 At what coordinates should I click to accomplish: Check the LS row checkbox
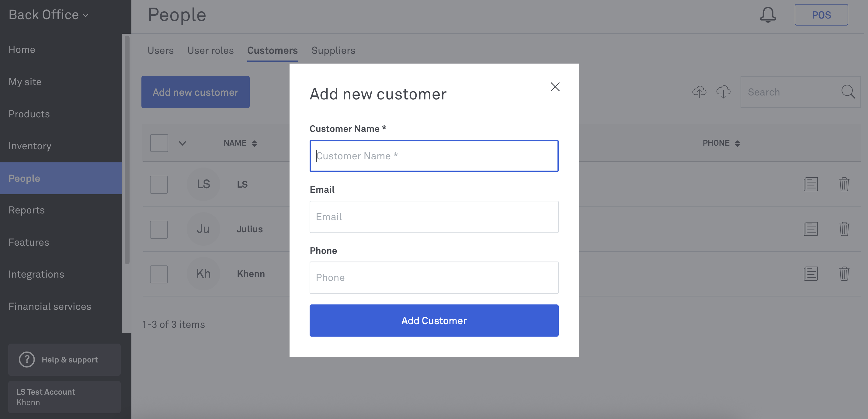click(159, 185)
